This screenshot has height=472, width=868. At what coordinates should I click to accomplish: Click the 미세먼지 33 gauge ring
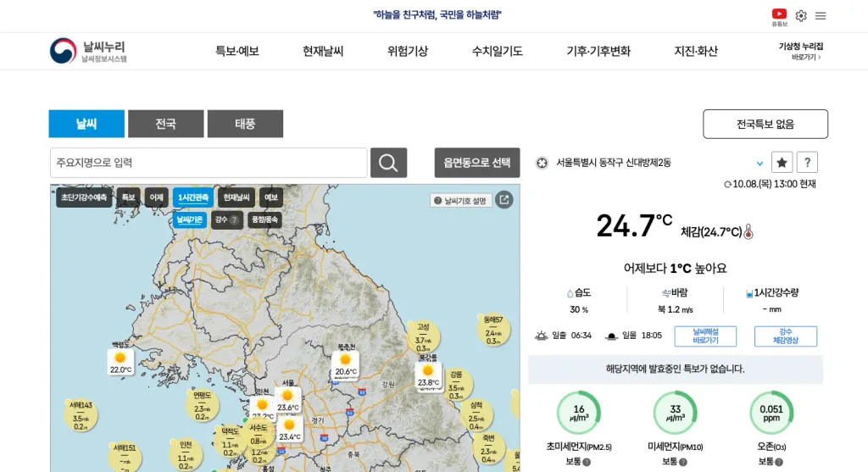pos(676,413)
